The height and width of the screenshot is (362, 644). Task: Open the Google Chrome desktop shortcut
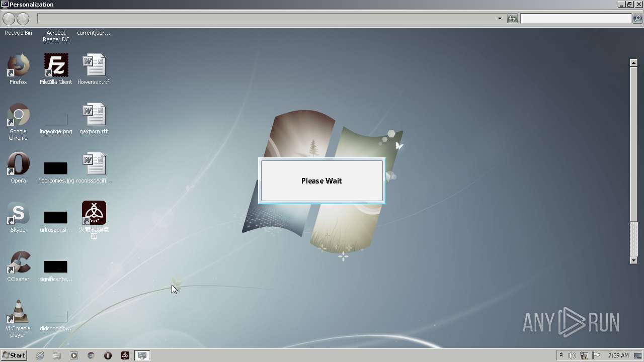18,115
